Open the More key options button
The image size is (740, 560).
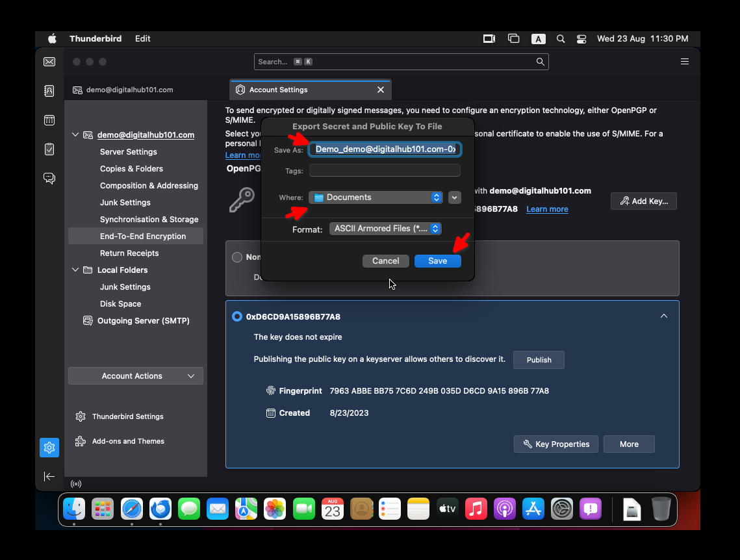click(629, 444)
